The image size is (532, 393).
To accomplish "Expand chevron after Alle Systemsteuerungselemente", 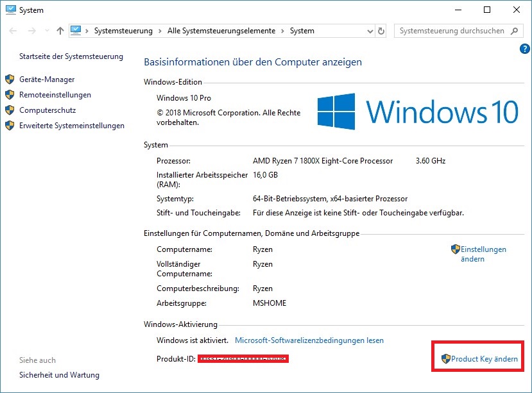I will [x=282, y=31].
